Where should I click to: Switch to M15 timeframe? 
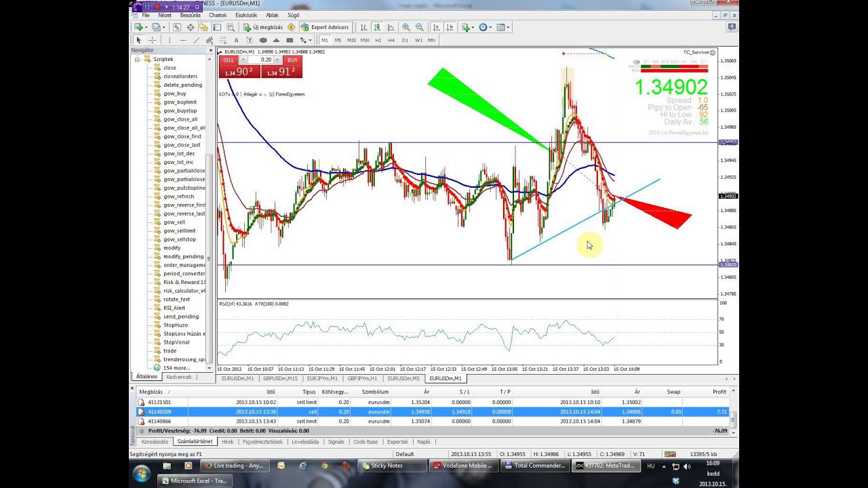(351, 40)
